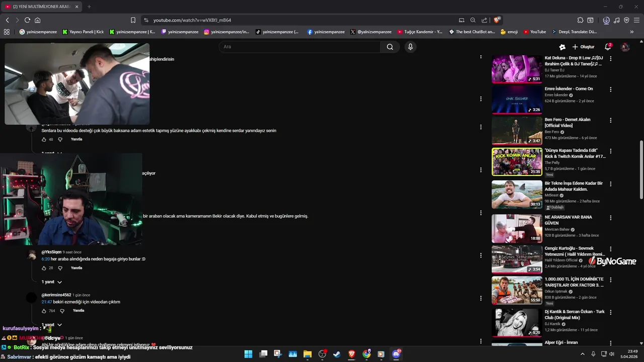
Task: Like the @kerimsins4562 comment
Action: point(44,311)
